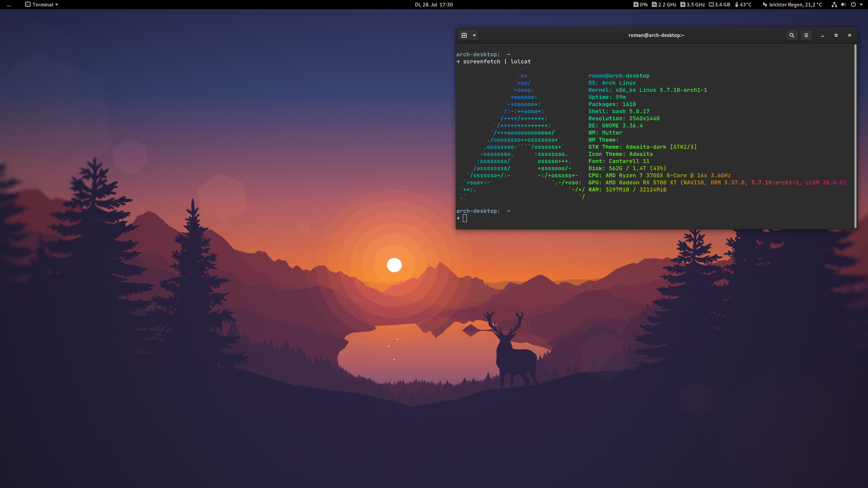Click the 'Disk: 562G / 1,4T' line
868x488 pixels.
point(627,168)
